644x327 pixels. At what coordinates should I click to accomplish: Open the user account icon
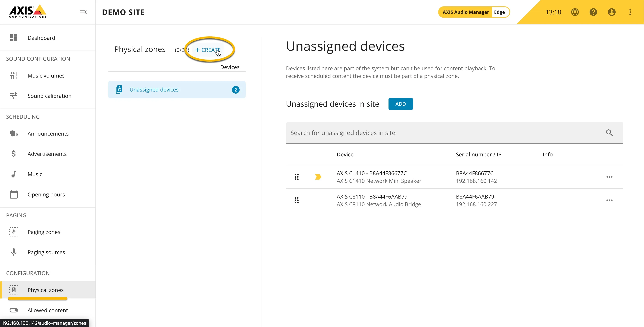coord(611,12)
